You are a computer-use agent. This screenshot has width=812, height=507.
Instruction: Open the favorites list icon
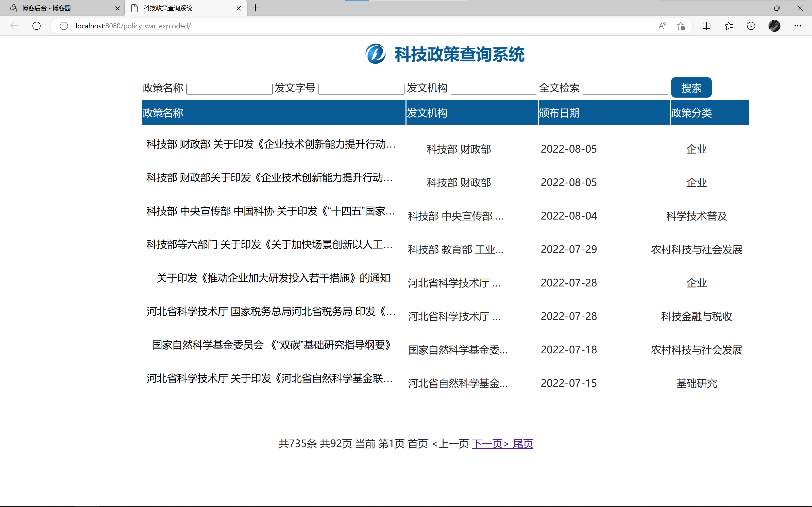click(x=729, y=26)
